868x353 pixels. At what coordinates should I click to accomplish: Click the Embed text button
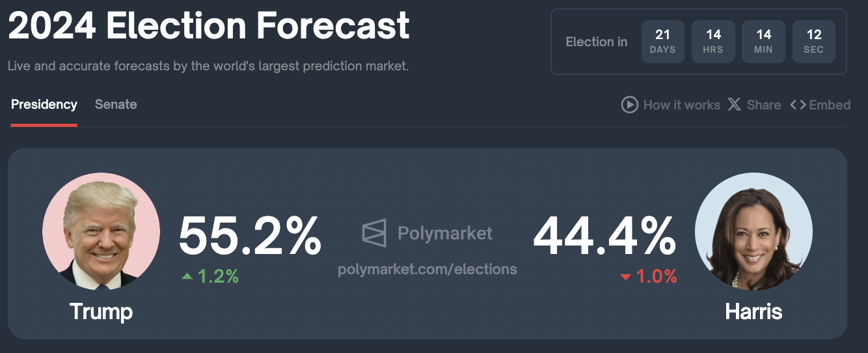coord(830,105)
